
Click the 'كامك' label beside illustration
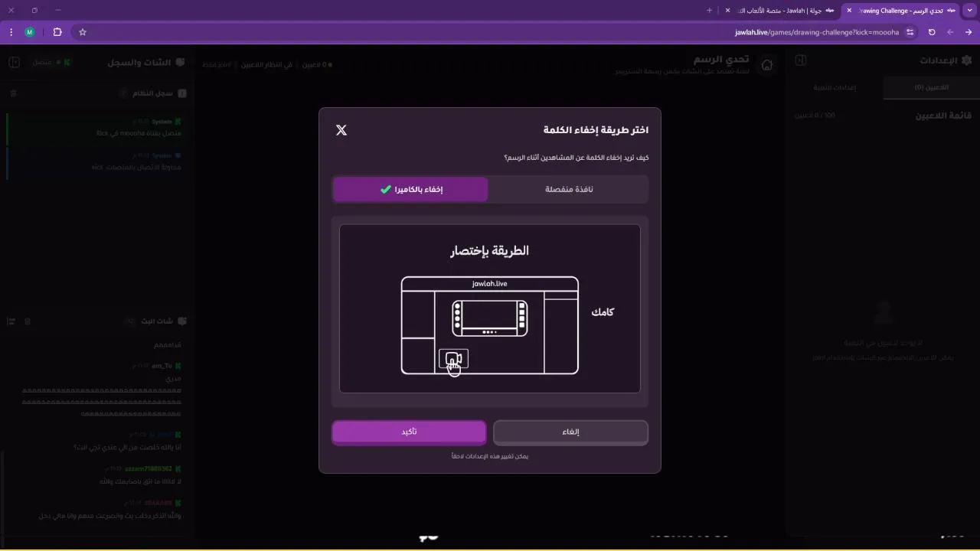pyautogui.click(x=603, y=312)
